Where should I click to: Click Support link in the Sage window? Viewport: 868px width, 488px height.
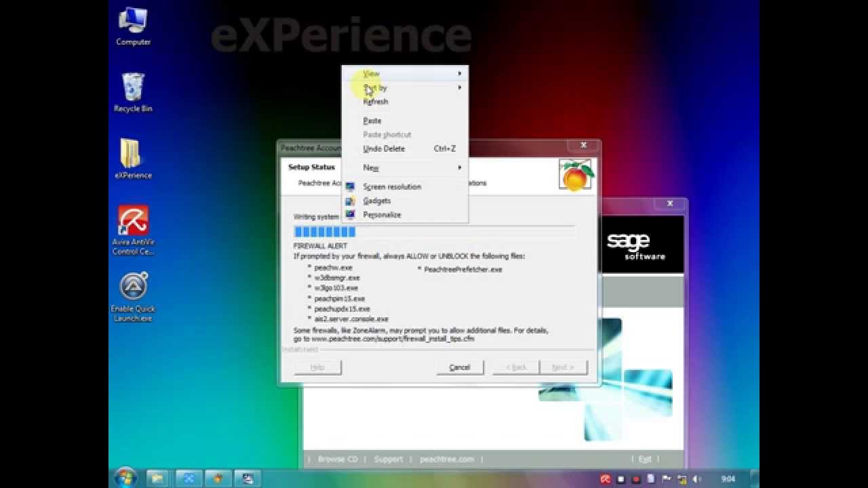(x=389, y=459)
